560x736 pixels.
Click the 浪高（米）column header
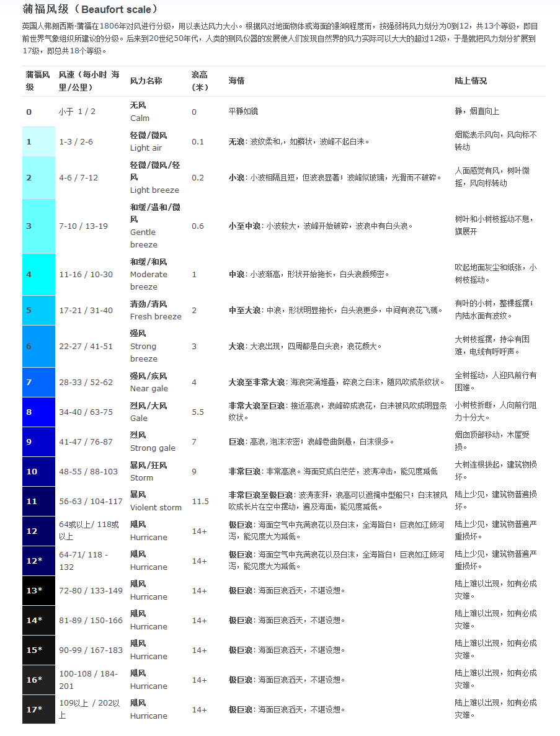coord(198,81)
